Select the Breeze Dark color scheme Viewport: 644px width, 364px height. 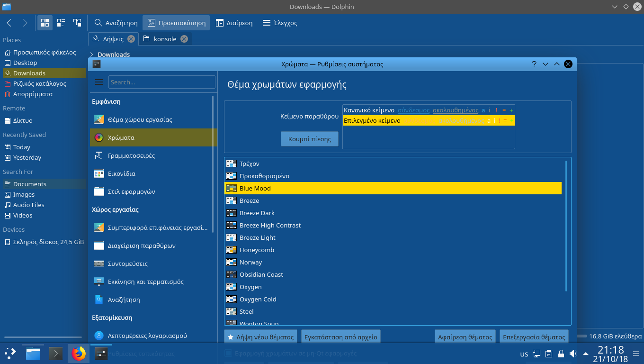[x=393, y=213]
